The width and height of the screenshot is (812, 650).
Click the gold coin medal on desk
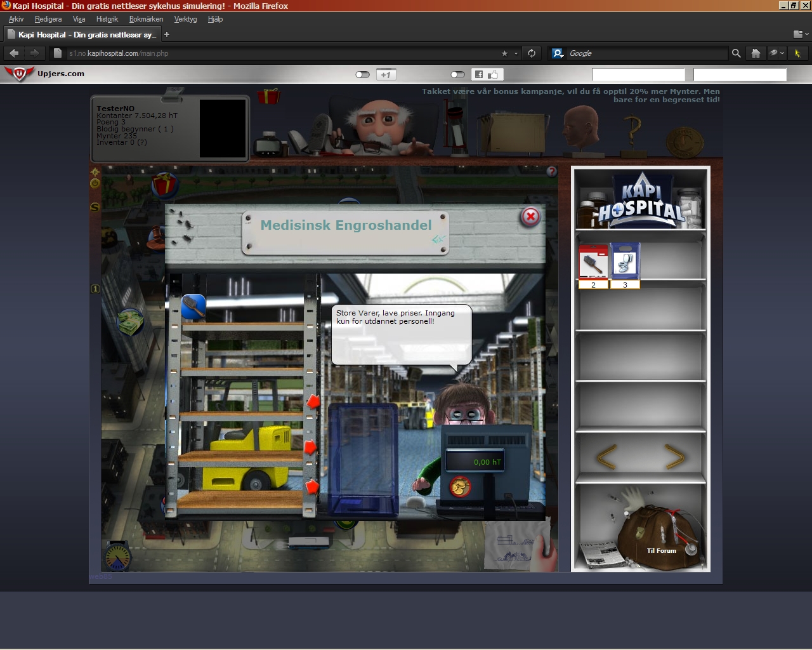point(684,142)
